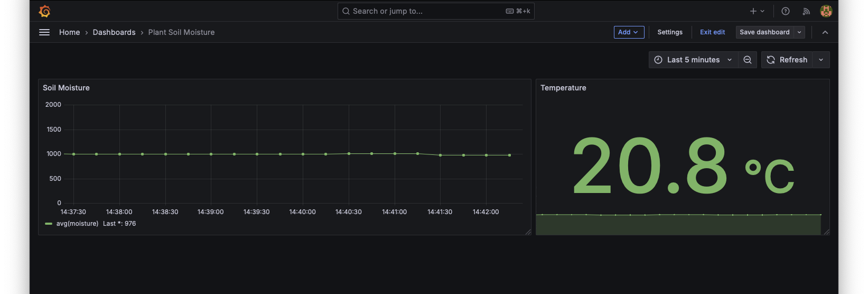Viewport: 868px width, 294px height.
Task: Expand the Save dashboard options arrow
Action: pyautogui.click(x=799, y=32)
